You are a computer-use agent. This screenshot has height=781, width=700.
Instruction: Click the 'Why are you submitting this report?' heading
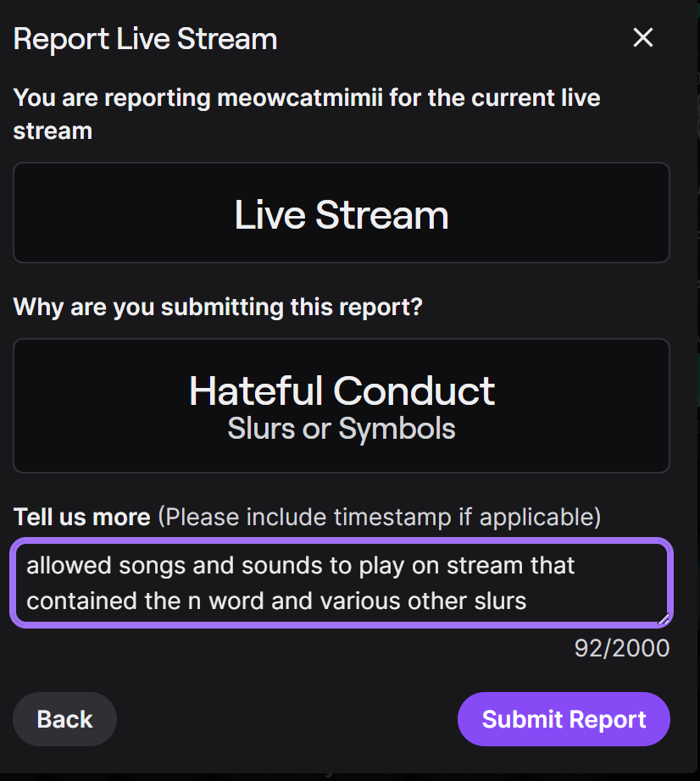click(218, 307)
